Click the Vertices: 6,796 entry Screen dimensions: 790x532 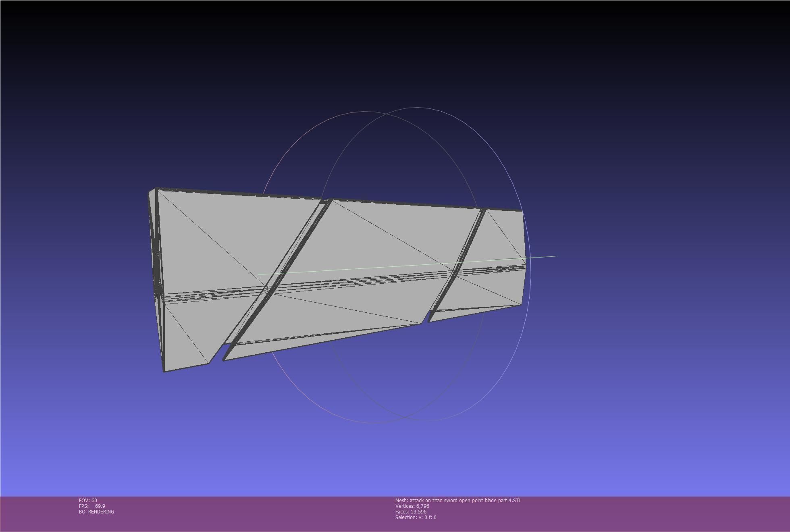(412, 506)
